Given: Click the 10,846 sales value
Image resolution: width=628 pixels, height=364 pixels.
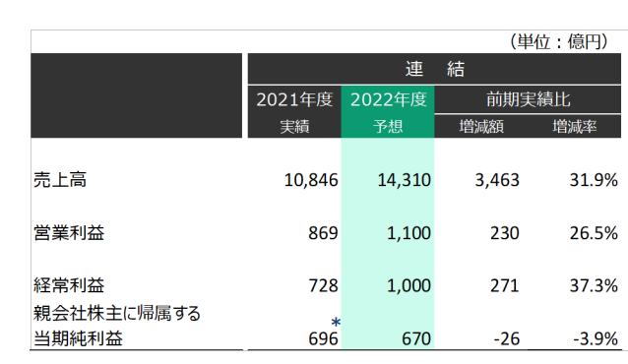Looking at the screenshot, I should 311,180.
